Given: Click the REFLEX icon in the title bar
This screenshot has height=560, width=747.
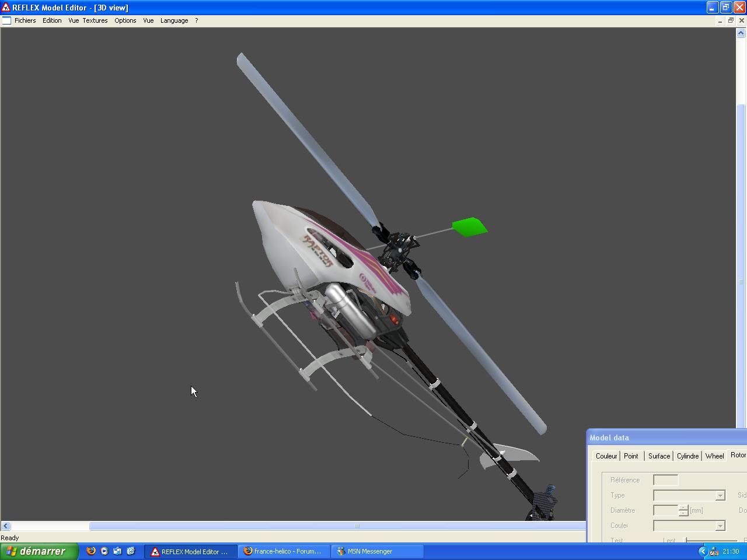Looking at the screenshot, I should [x=5, y=8].
